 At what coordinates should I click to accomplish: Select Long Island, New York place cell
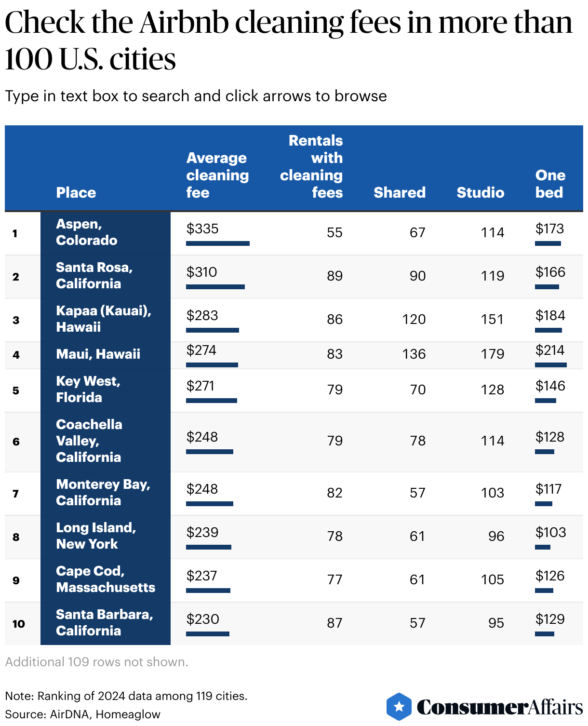click(x=106, y=537)
